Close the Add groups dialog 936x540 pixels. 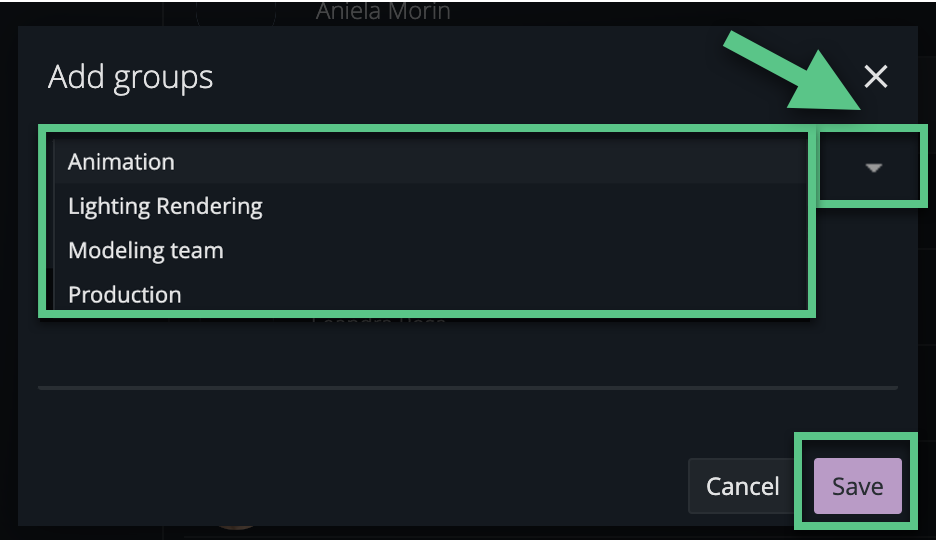(876, 77)
